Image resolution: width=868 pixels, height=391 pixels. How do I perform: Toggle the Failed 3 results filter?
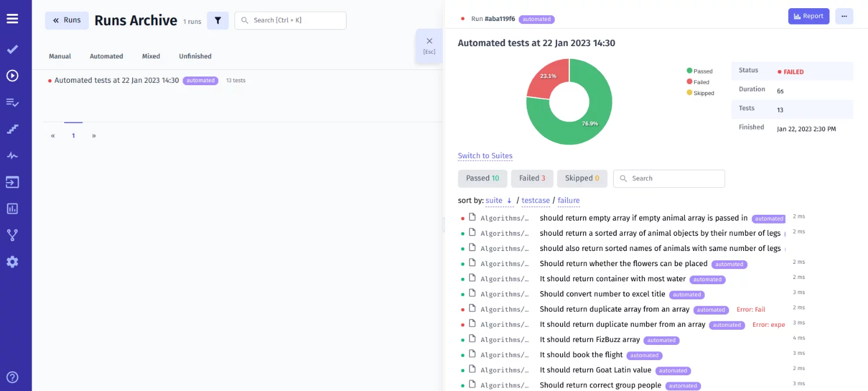click(x=532, y=178)
